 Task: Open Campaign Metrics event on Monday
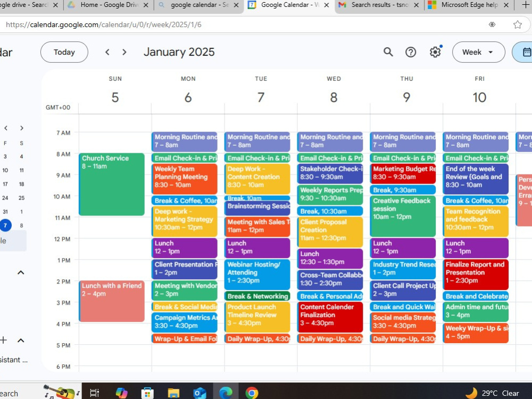184,322
